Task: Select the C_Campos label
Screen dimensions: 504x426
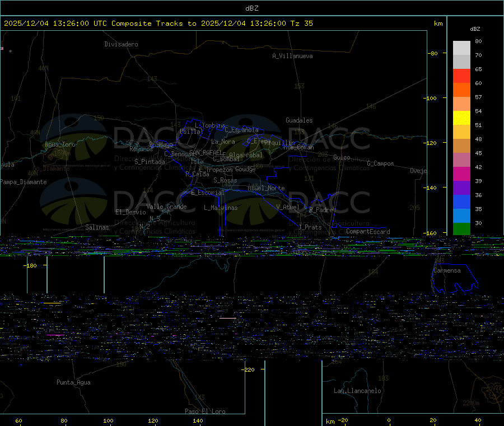Action: [x=381, y=163]
